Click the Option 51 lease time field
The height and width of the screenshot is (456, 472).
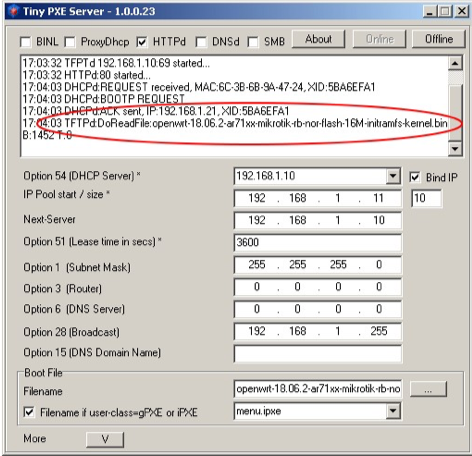(x=318, y=242)
